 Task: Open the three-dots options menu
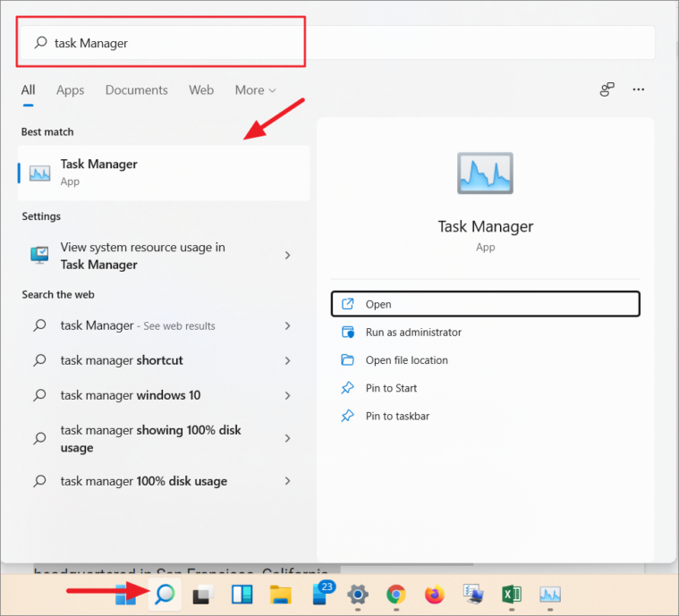tap(638, 89)
